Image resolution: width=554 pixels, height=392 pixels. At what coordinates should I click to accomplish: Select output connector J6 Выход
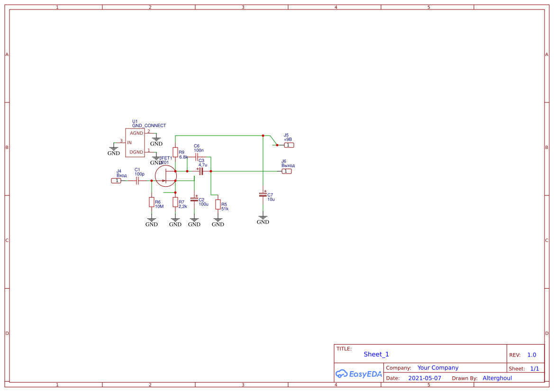click(287, 171)
